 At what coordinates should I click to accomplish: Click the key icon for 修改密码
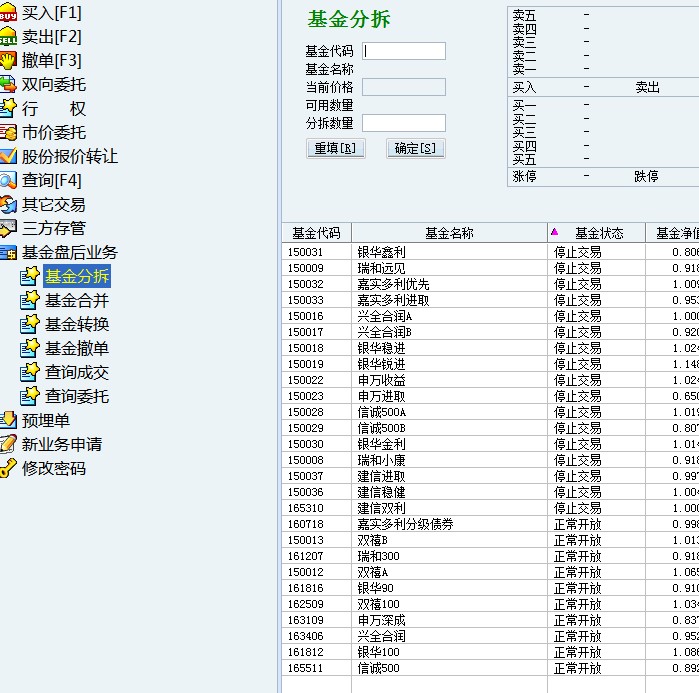tap(8, 468)
